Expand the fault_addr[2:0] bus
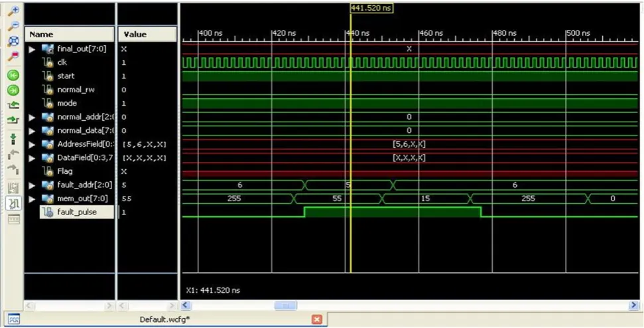 click(x=32, y=185)
